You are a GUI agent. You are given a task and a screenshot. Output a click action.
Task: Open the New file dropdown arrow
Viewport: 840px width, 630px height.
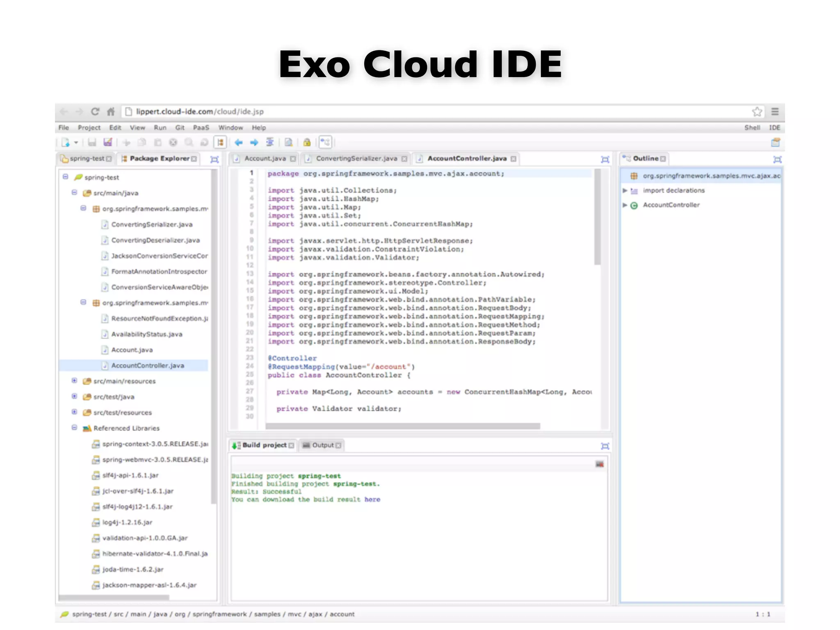[x=76, y=143]
